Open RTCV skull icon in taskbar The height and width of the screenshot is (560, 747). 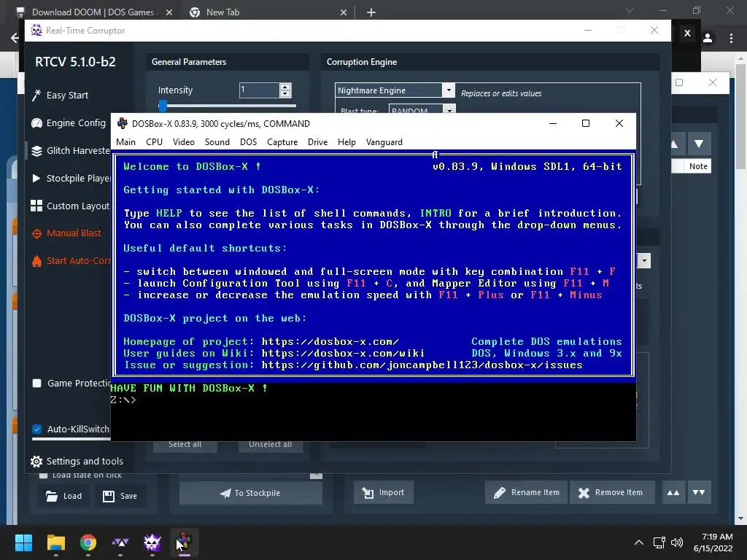152,542
